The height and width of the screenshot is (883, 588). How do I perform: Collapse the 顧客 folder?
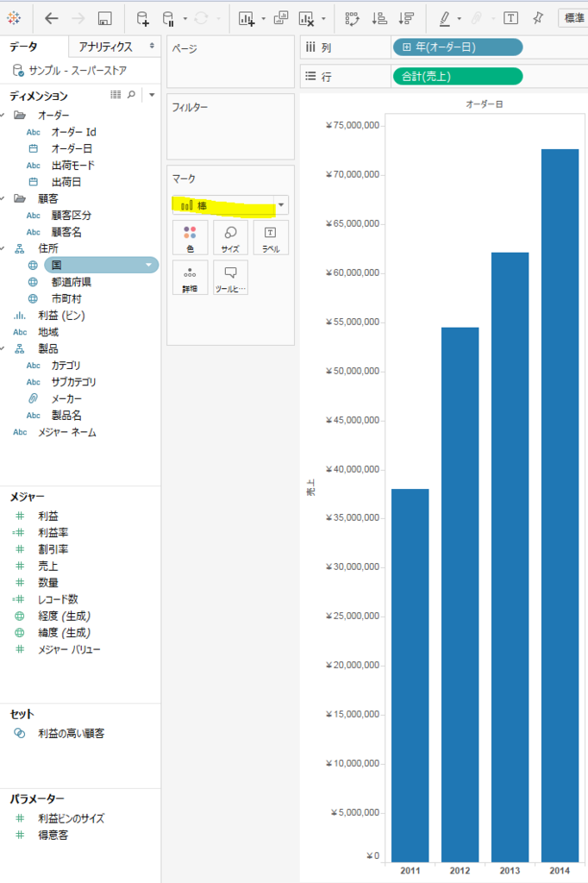(3, 199)
